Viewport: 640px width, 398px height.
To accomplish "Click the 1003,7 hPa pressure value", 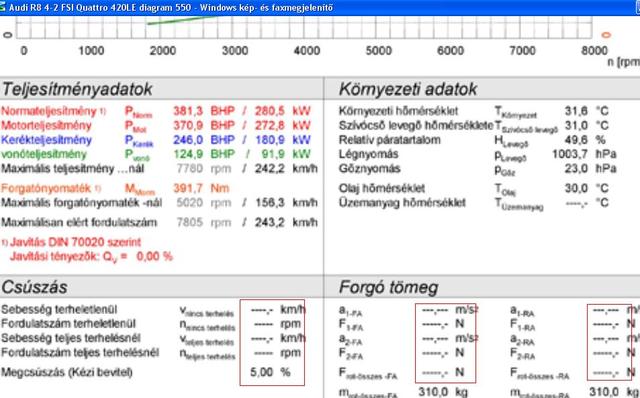I will tap(584, 154).
